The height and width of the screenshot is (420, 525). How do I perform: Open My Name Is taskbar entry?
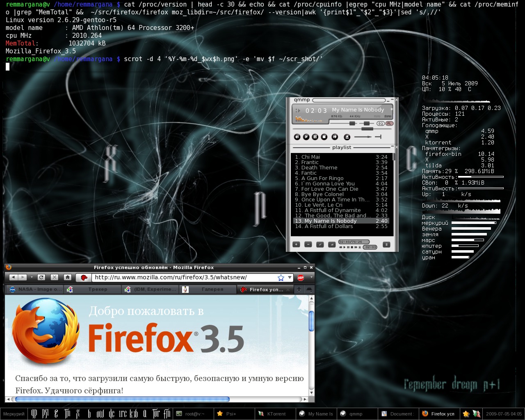click(316, 414)
